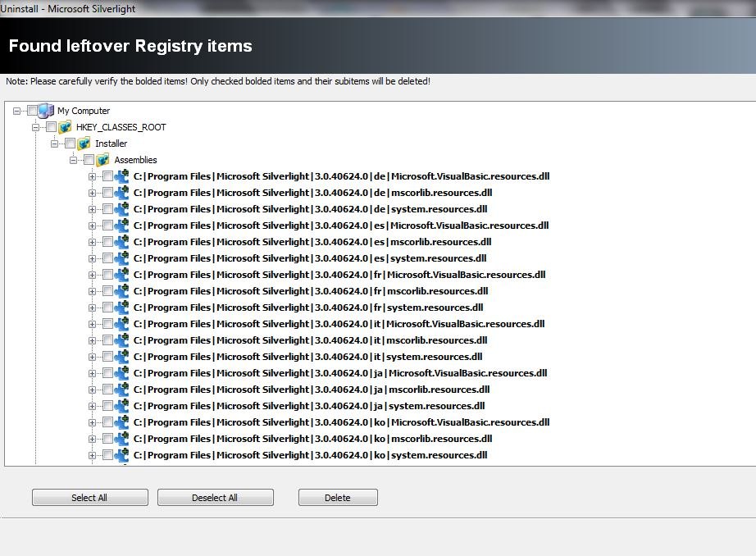
Task: Check the fr system.resources.dll checkbox
Action: point(108,308)
